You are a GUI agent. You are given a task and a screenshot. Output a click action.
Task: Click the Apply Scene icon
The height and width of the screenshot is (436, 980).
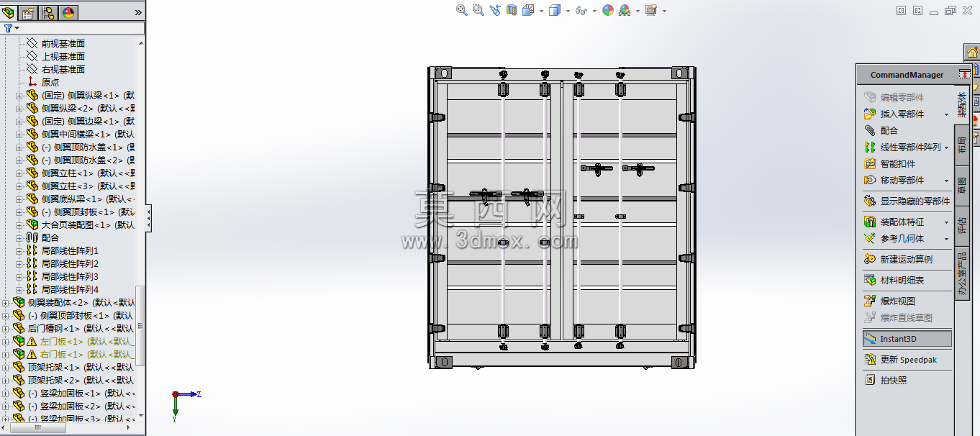pyautogui.click(x=625, y=10)
